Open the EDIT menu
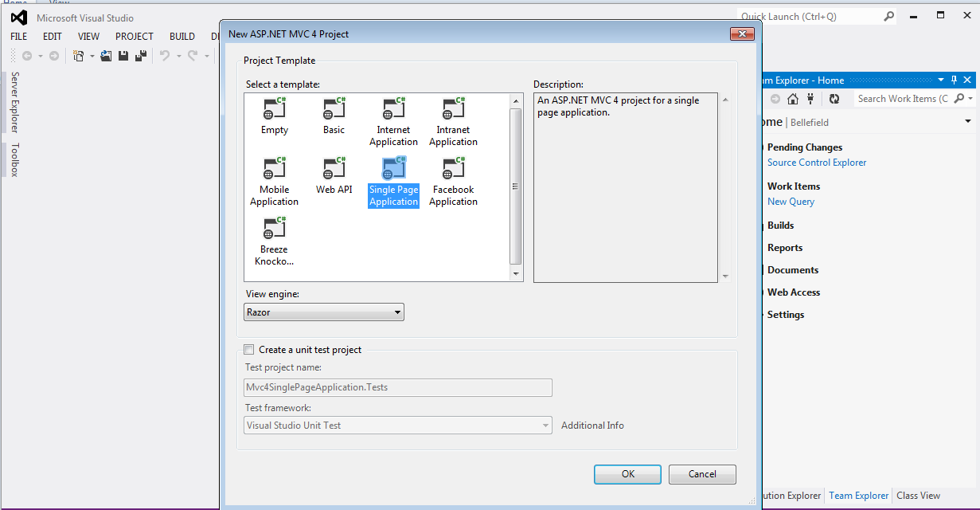The width and height of the screenshot is (980, 510). [53, 37]
